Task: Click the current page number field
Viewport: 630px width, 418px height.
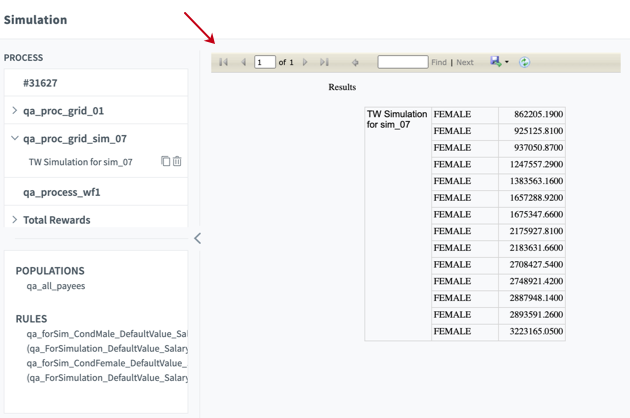Action: click(x=265, y=62)
